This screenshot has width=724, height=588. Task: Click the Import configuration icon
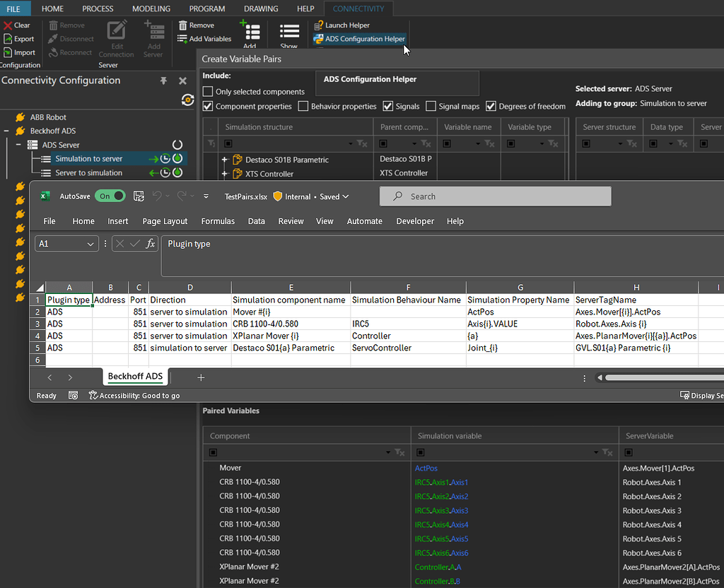8,52
